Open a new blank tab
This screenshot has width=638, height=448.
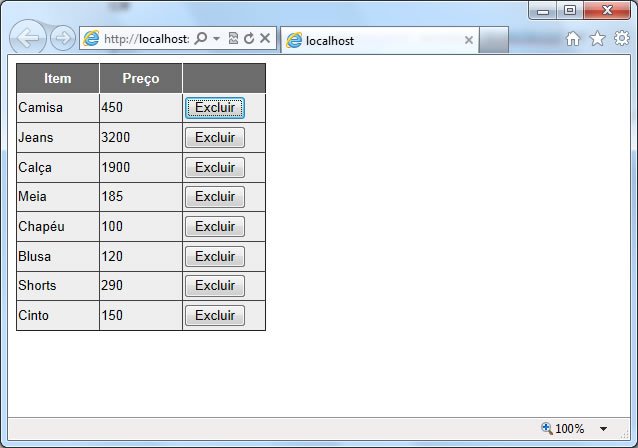494,40
